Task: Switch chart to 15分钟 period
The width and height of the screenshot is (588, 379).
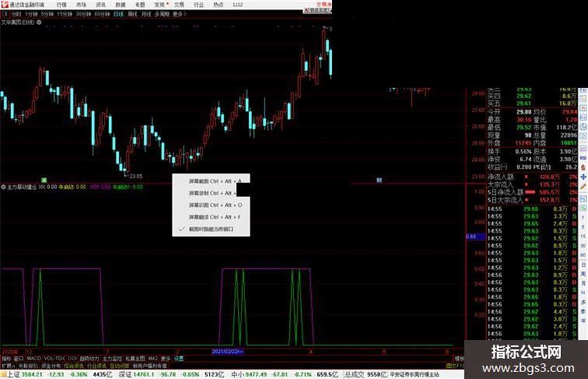Action: (x=65, y=14)
